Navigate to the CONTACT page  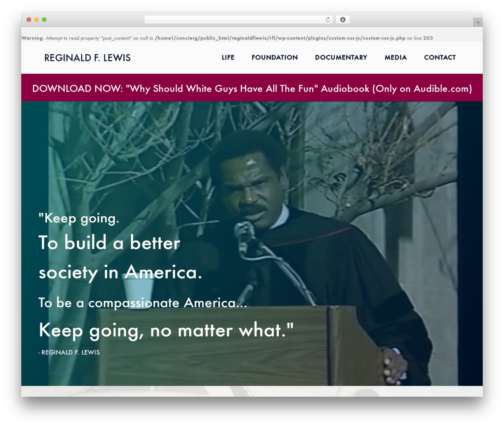(440, 58)
